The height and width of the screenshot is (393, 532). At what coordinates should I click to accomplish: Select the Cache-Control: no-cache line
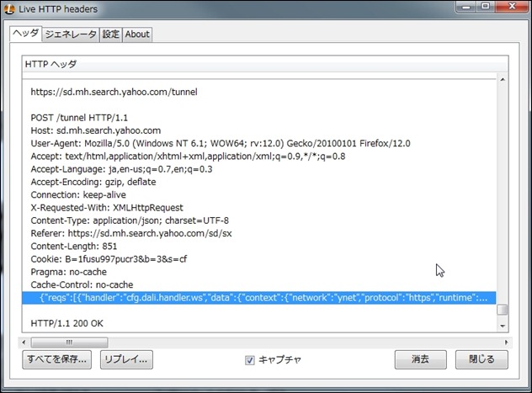coord(82,284)
